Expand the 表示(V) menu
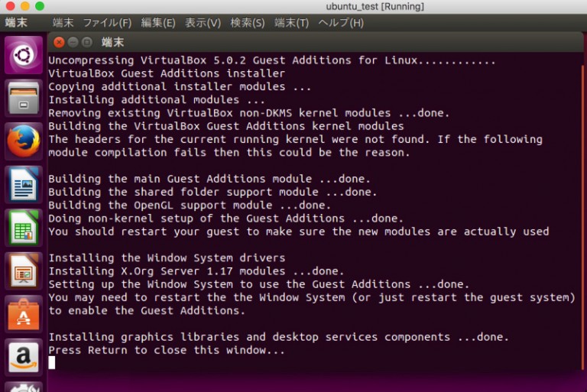587x392 pixels. coord(203,23)
